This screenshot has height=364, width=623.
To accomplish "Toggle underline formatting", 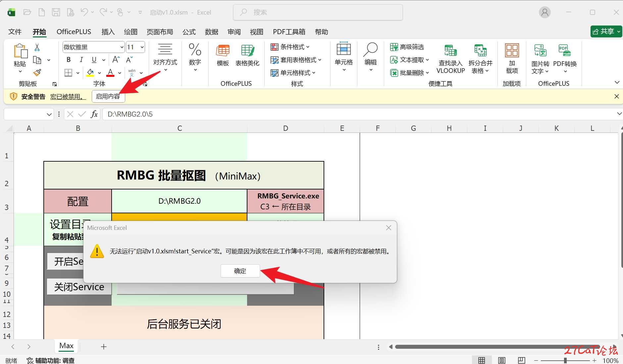I will (94, 60).
